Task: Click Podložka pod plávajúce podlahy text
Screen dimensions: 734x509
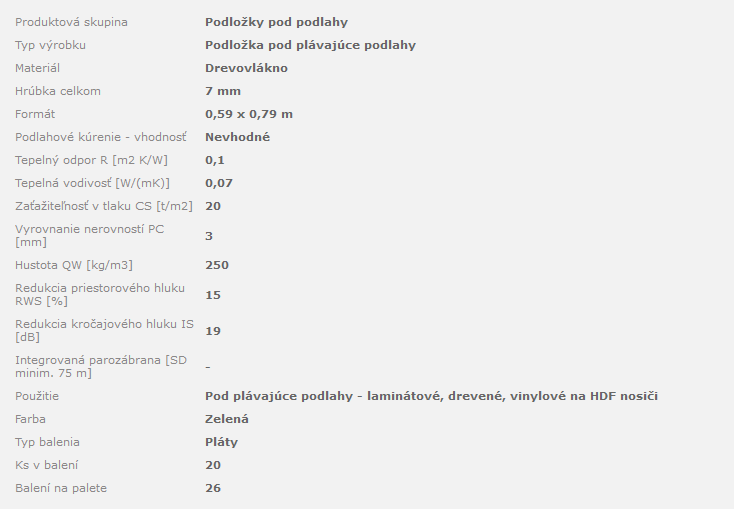Action: click(x=310, y=45)
